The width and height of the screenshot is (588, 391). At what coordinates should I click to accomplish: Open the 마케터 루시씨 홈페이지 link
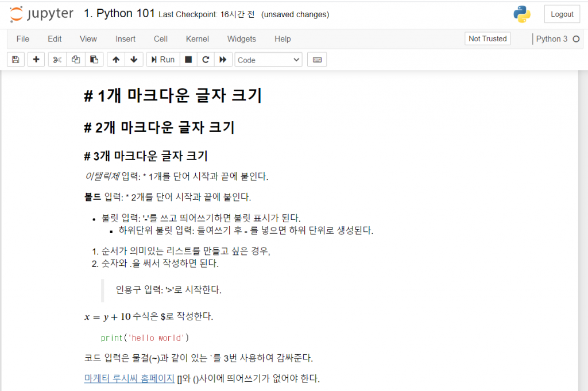(x=129, y=378)
